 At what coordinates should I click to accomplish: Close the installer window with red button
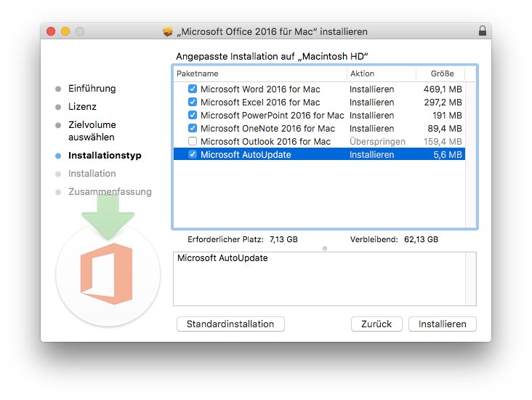51,31
